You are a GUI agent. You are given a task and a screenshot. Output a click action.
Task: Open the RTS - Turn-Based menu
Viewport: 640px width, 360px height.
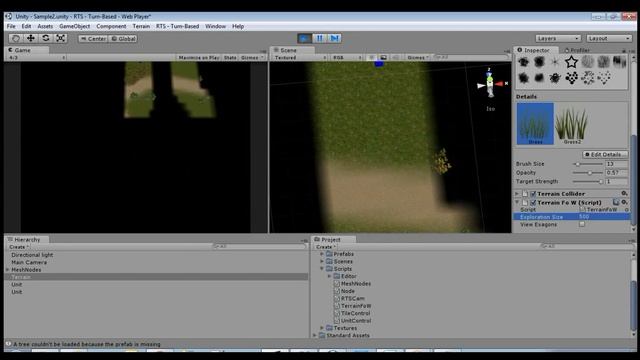point(178,26)
